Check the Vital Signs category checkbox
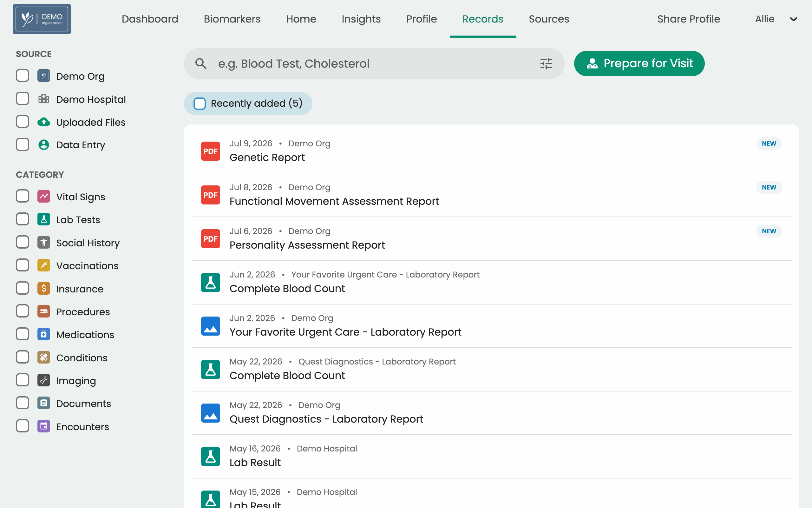 click(23, 197)
